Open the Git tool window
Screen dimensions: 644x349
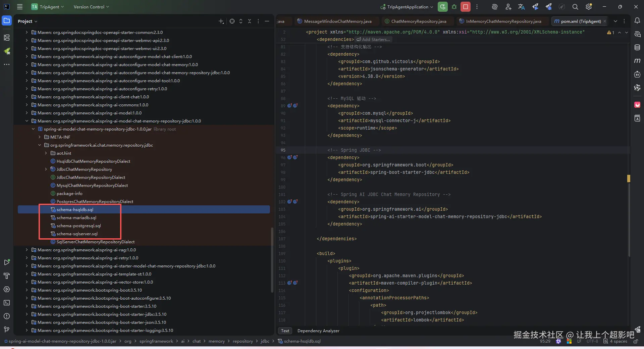click(7, 330)
